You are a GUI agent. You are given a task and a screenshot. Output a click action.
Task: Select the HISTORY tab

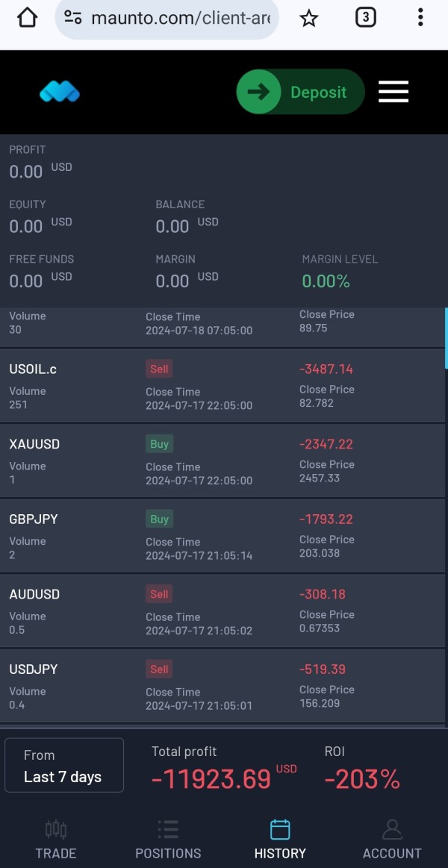280,839
